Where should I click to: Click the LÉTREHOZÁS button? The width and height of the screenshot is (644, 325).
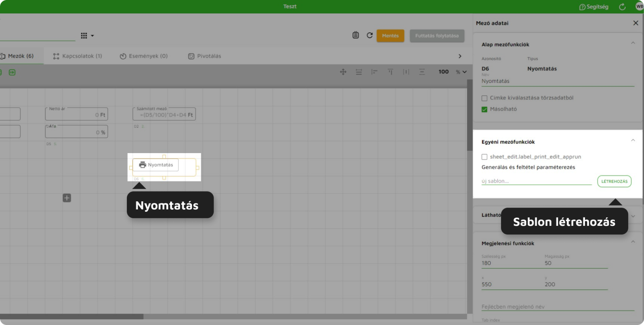pyautogui.click(x=614, y=181)
